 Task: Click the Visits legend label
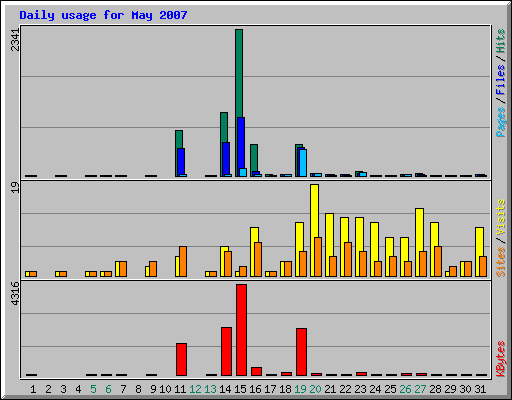pyautogui.click(x=500, y=218)
